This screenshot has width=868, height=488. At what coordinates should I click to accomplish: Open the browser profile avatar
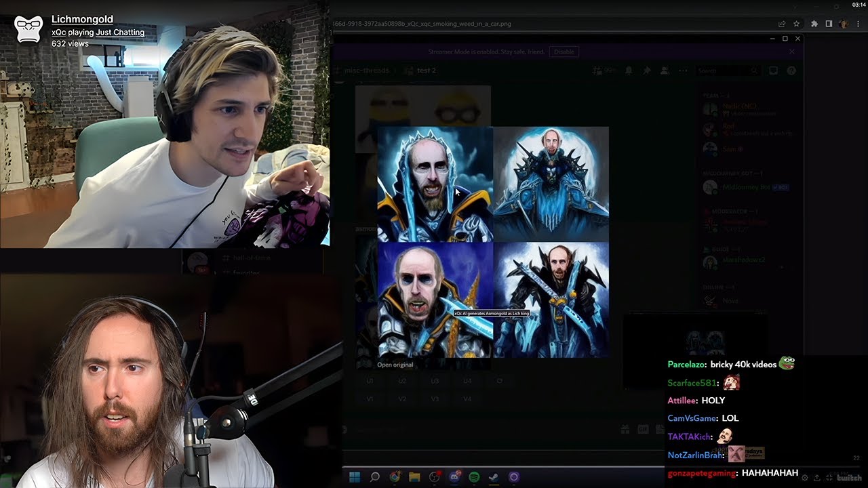tap(844, 24)
